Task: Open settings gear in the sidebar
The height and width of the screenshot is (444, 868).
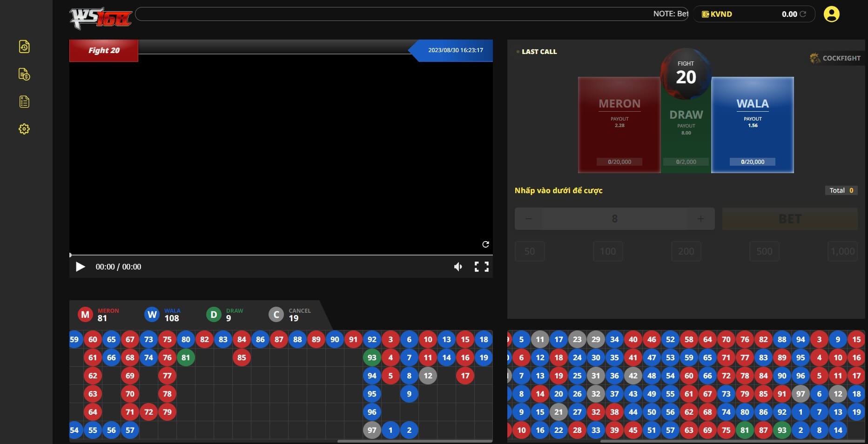Action: tap(24, 129)
